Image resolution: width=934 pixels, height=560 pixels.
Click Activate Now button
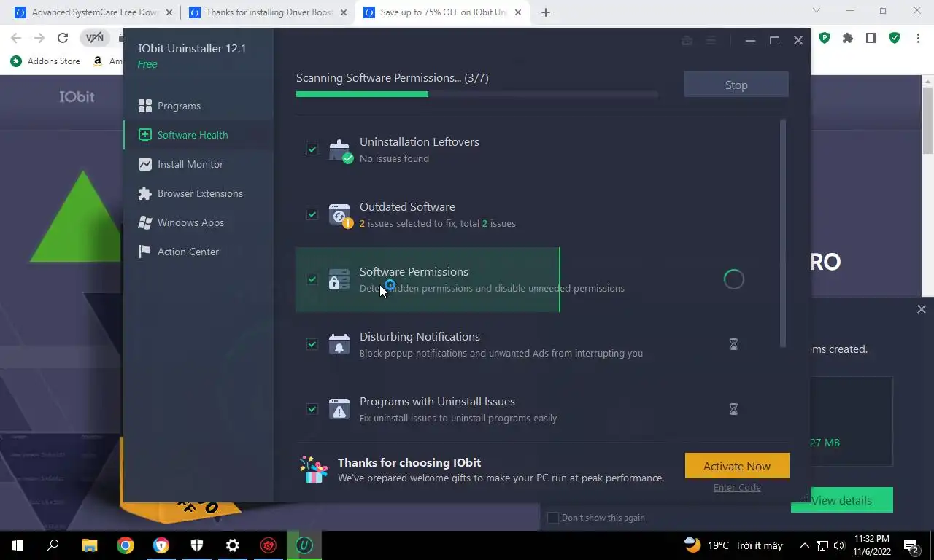737,466
